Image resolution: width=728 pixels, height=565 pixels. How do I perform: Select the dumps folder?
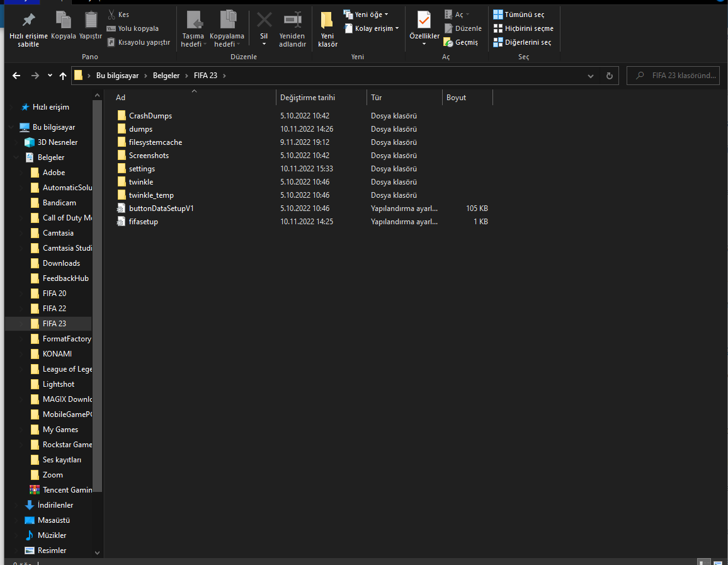(x=140, y=129)
